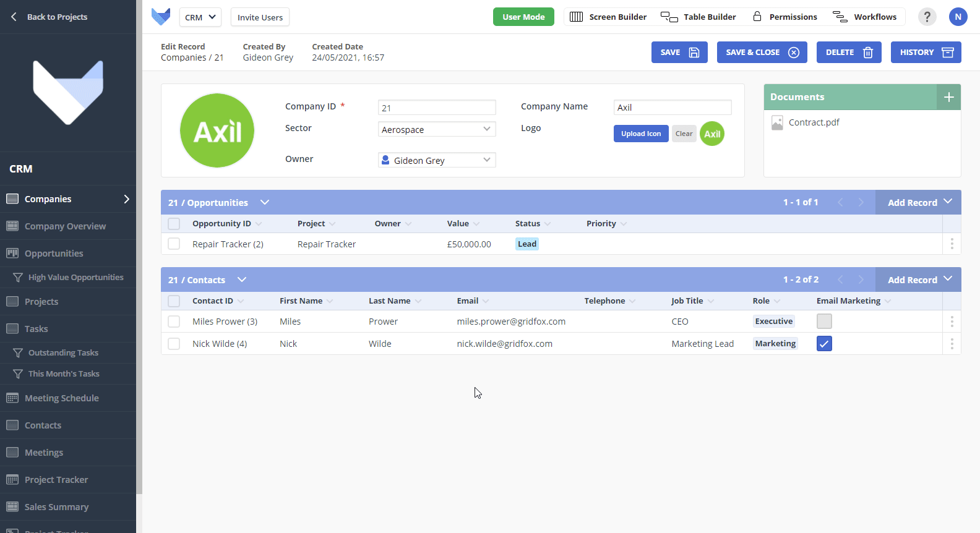Open the CRM project dropdown
This screenshot has height=533, width=980.
click(x=200, y=17)
